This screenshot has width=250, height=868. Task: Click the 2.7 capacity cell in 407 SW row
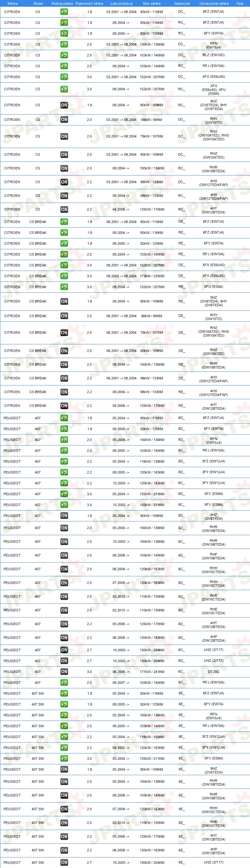pos(90,862)
